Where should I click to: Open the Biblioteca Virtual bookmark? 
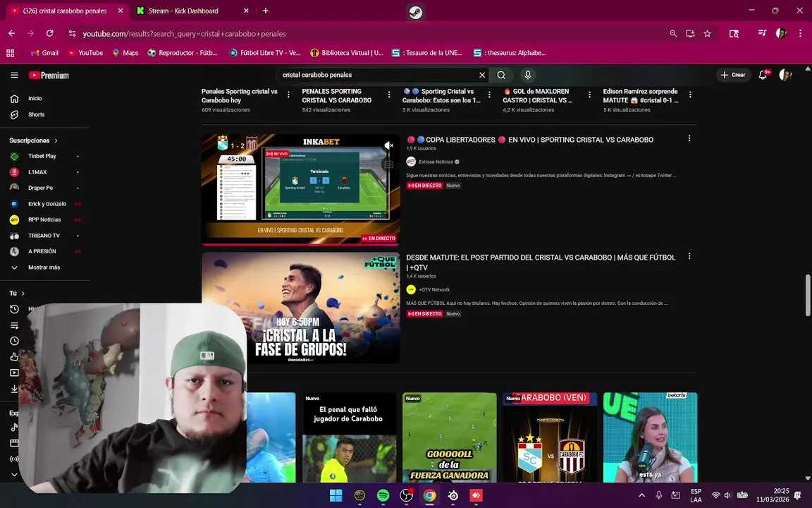pyautogui.click(x=347, y=53)
